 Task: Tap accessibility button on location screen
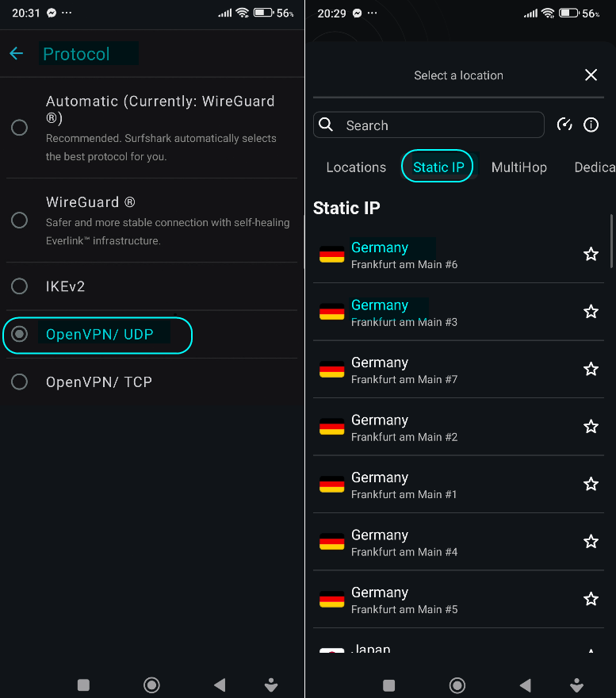576,685
